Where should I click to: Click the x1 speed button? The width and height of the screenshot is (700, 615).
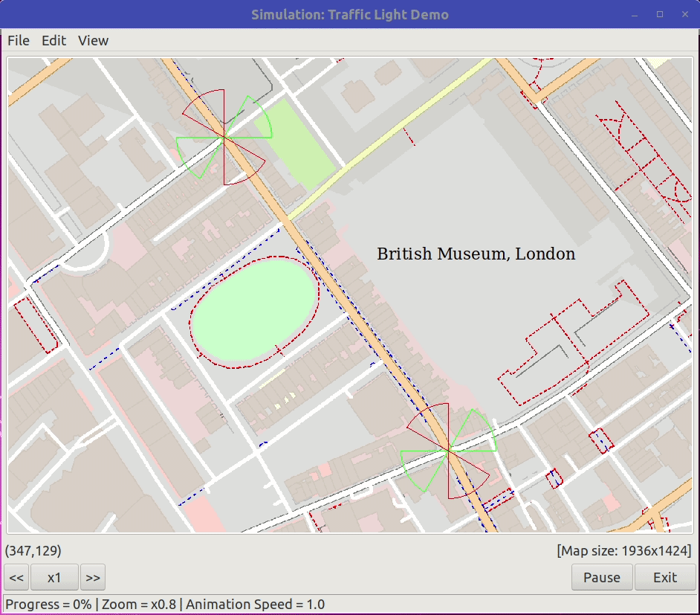[x=54, y=577]
